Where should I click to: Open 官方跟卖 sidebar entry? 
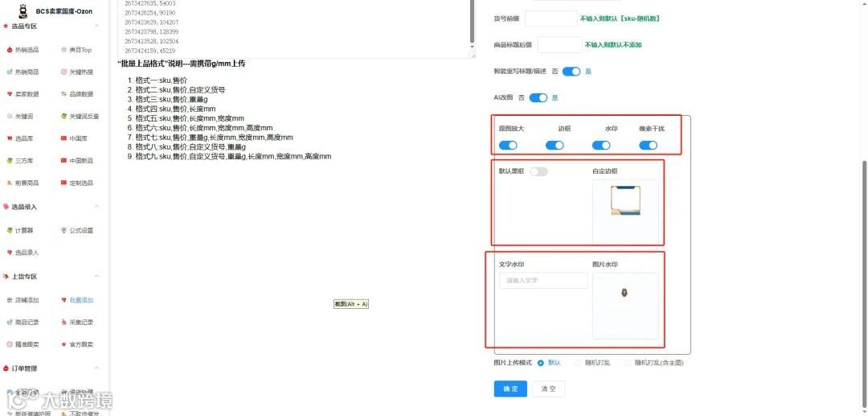tap(77, 344)
